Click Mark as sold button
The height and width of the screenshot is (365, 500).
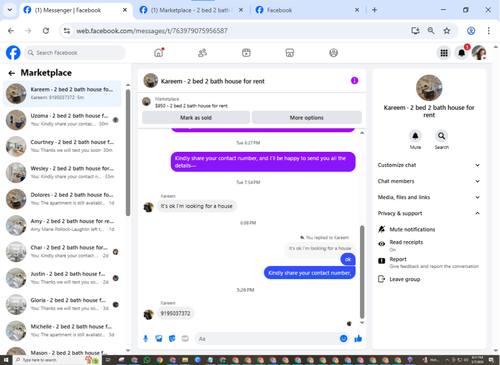tap(196, 118)
